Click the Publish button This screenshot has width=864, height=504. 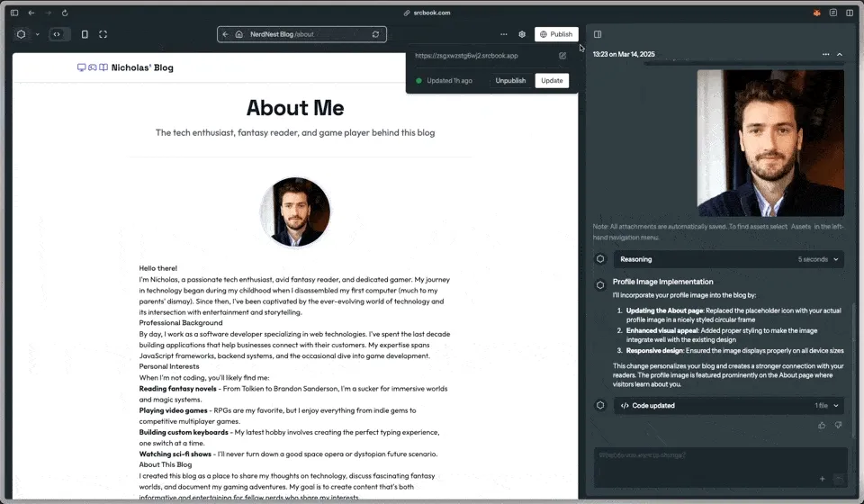(x=556, y=34)
